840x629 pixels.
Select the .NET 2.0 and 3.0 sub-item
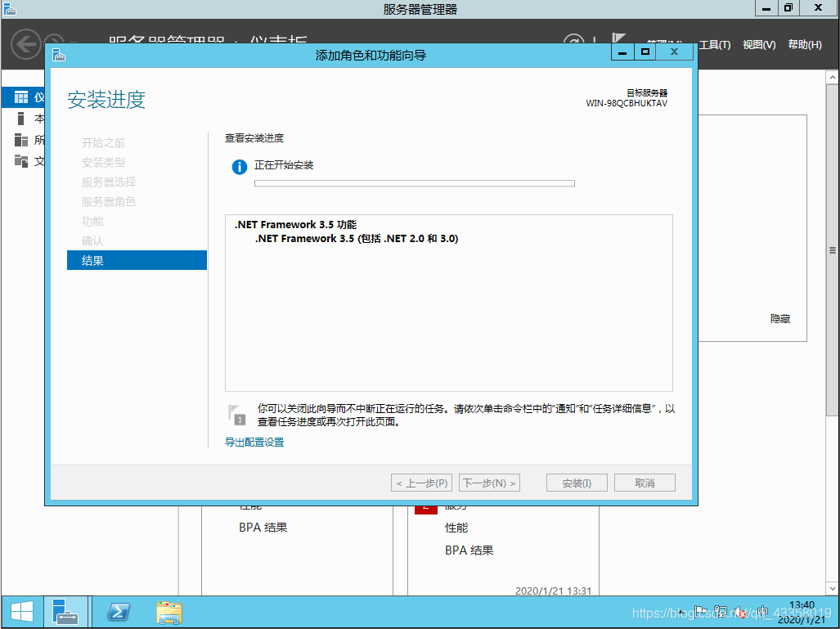coord(357,238)
